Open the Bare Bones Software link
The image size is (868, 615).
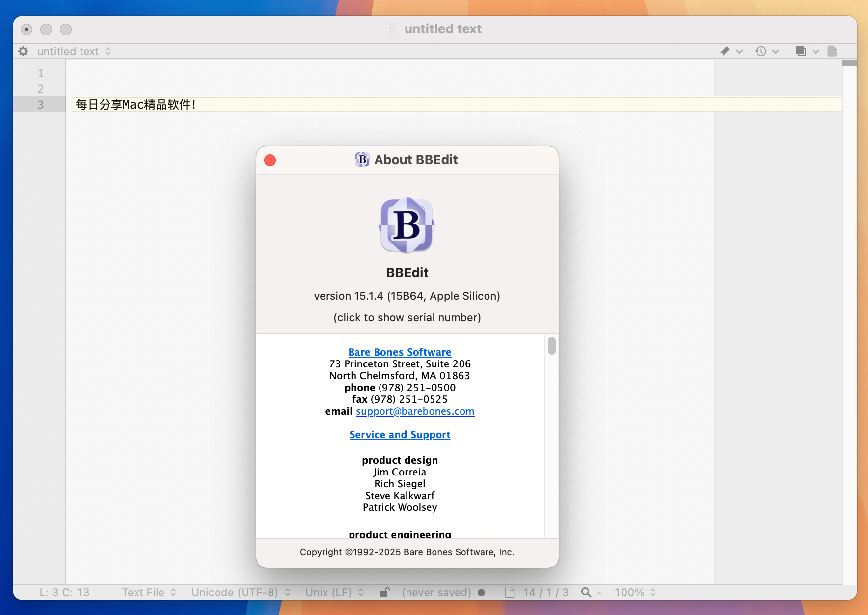coord(400,352)
